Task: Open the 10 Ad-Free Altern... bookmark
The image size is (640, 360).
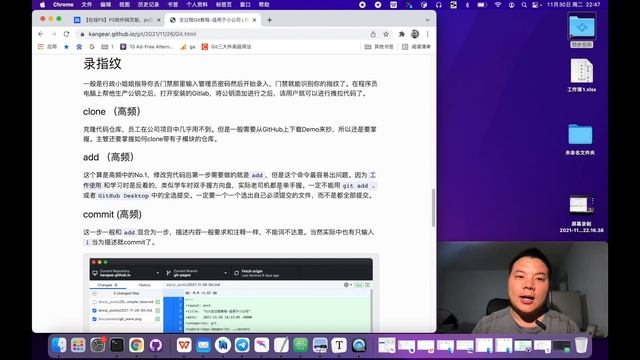Action: coord(147,47)
